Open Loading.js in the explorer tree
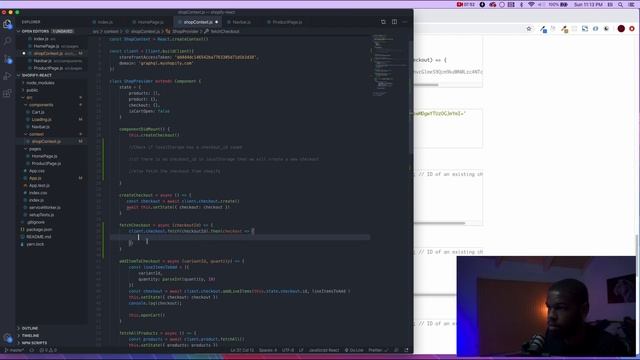Screen dimensions: 640x360 click(x=42, y=120)
